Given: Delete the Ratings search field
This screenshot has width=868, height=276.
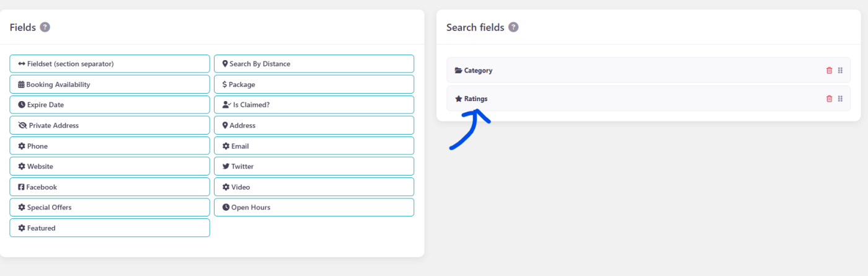Looking at the screenshot, I should point(829,99).
